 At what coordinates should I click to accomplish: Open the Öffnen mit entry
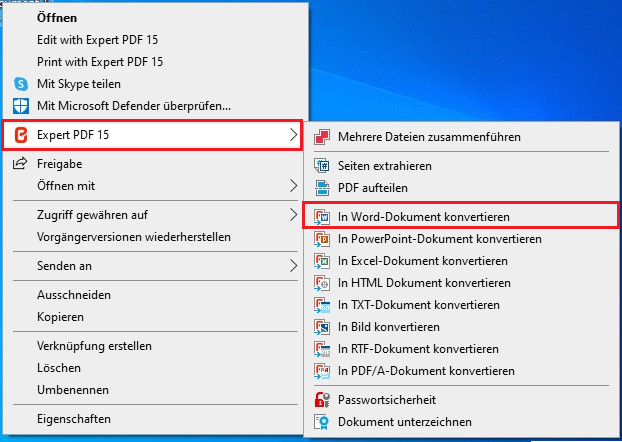pyautogui.click(x=66, y=186)
